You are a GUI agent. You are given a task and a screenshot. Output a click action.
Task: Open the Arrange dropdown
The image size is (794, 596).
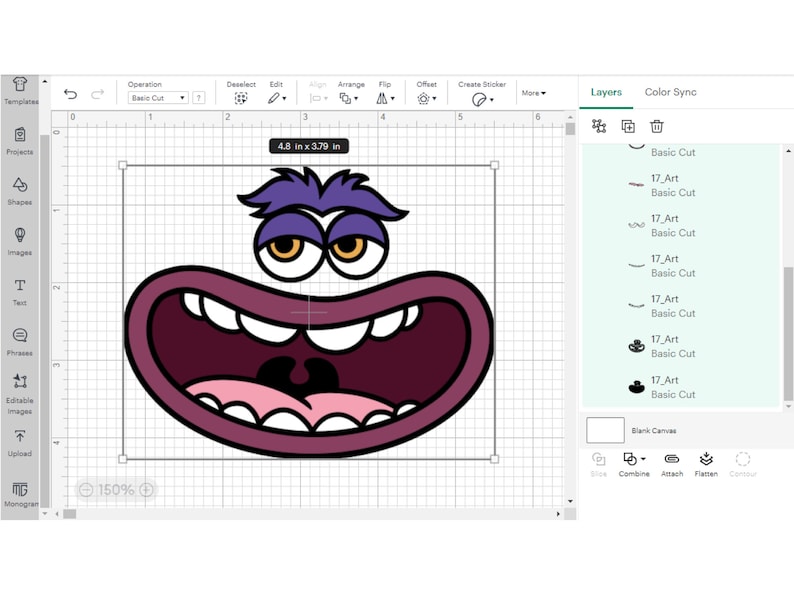point(349,98)
